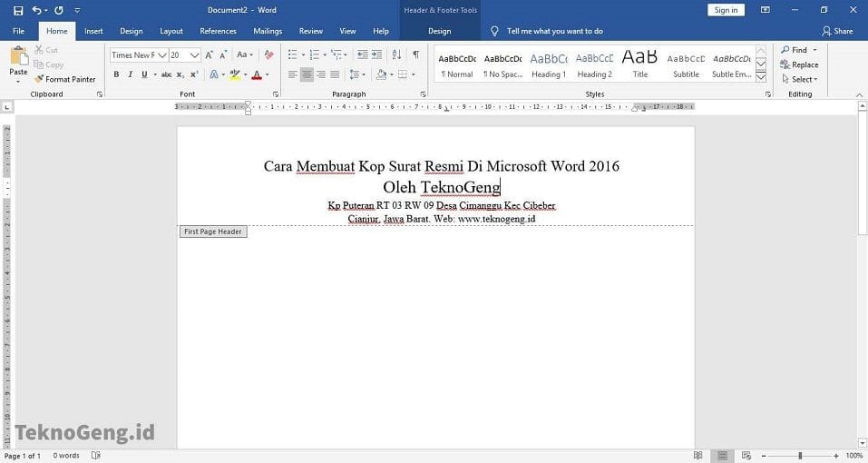Switch to Read Mode view icon
This screenshot has width=868, height=463.
pyautogui.click(x=698, y=455)
